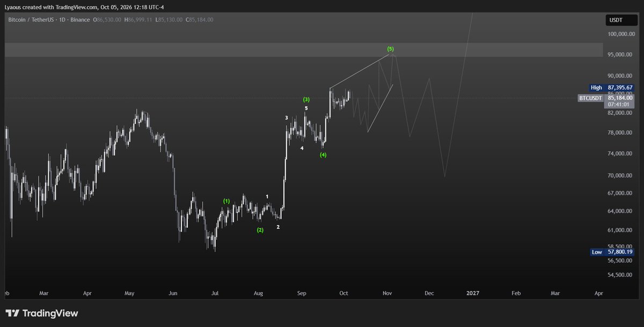644x327 pixels.
Task: Click the 78,000.00 price axis label
Action: [621, 133]
